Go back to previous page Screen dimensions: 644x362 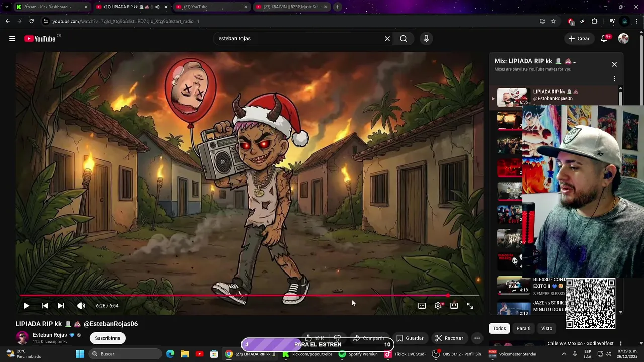(7, 21)
